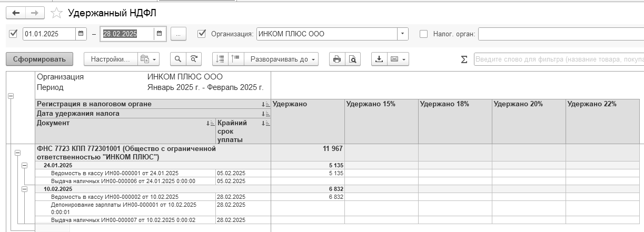Toggle the period filter checkbox

[x=13, y=34]
